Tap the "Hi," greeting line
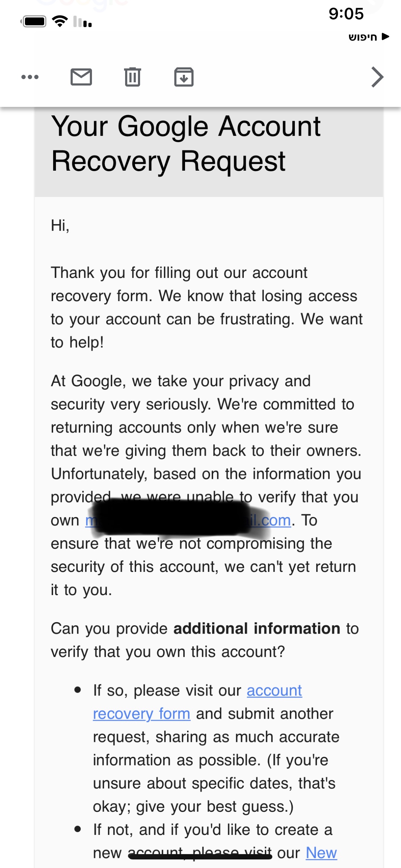The image size is (401, 868). 60,226
